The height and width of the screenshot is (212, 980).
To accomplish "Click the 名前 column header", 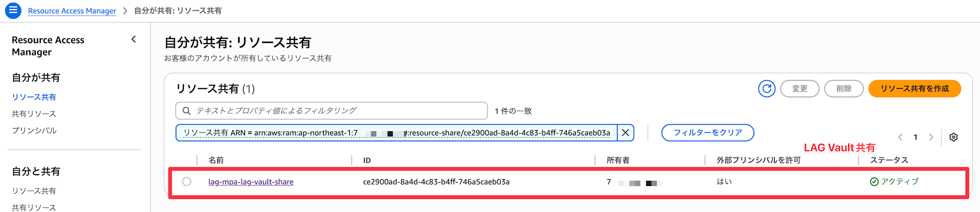I will [216, 160].
